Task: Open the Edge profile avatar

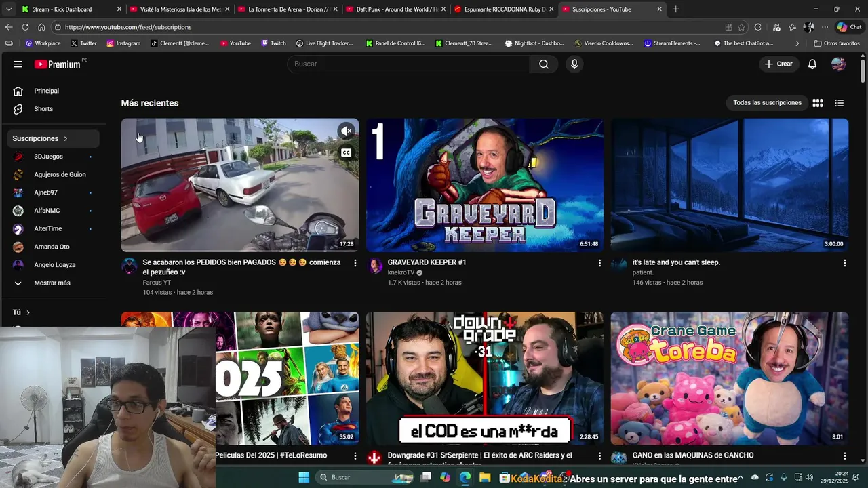Action: (808, 27)
